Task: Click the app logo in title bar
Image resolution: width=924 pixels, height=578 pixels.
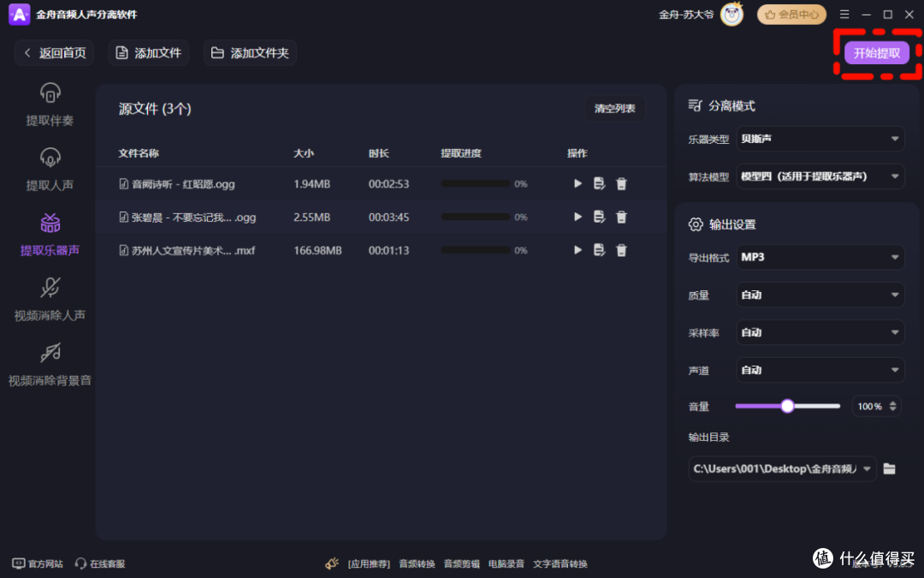Action: click(19, 15)
